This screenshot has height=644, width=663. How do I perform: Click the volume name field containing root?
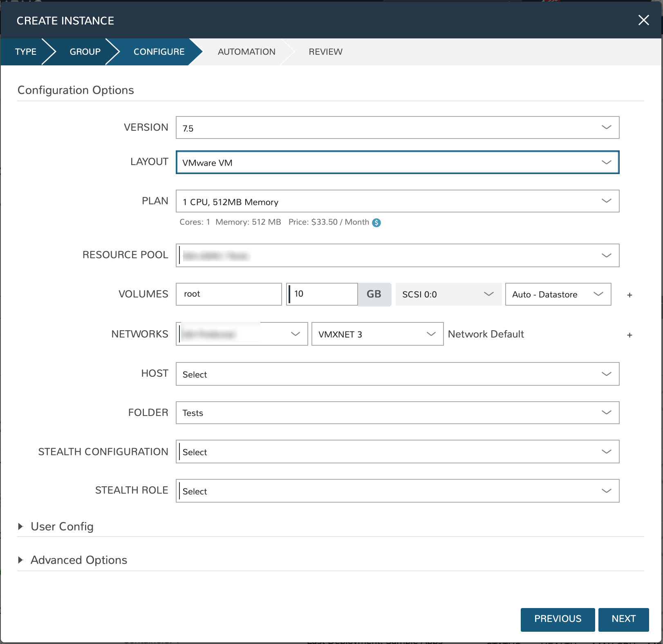228,294
